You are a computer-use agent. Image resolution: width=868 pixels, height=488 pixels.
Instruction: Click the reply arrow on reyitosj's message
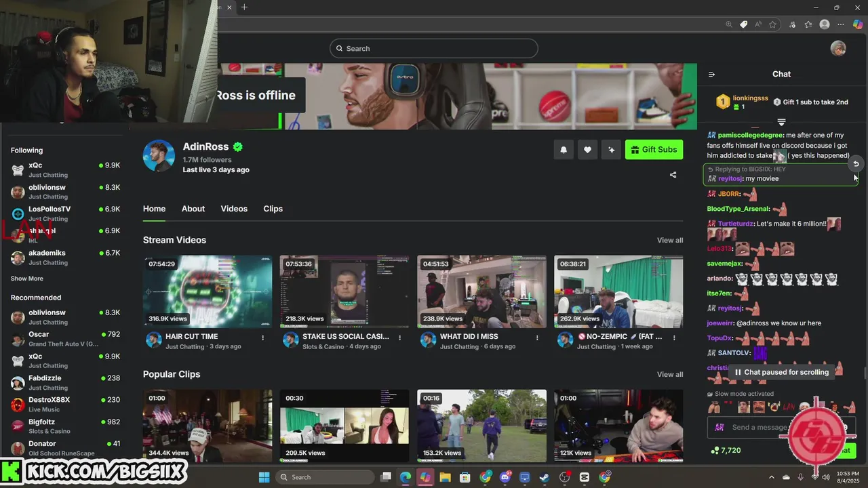[x=856, y=164]
